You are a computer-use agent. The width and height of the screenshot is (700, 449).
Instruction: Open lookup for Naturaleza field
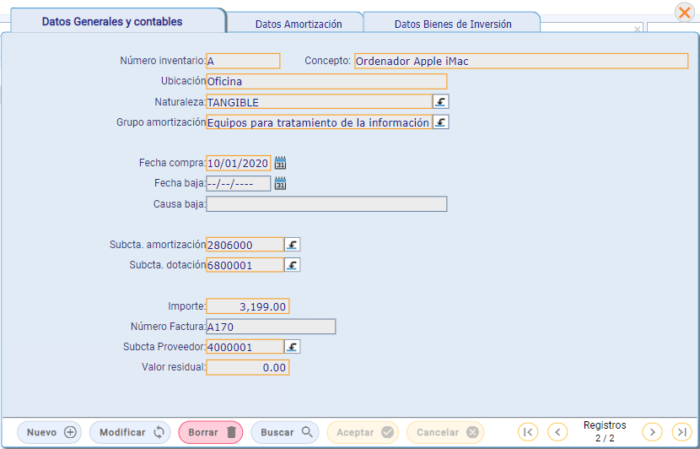pyautogui.click(x=441, y=102)
